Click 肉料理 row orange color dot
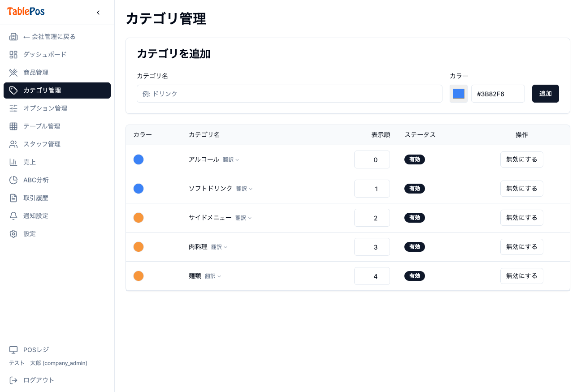 139,247
